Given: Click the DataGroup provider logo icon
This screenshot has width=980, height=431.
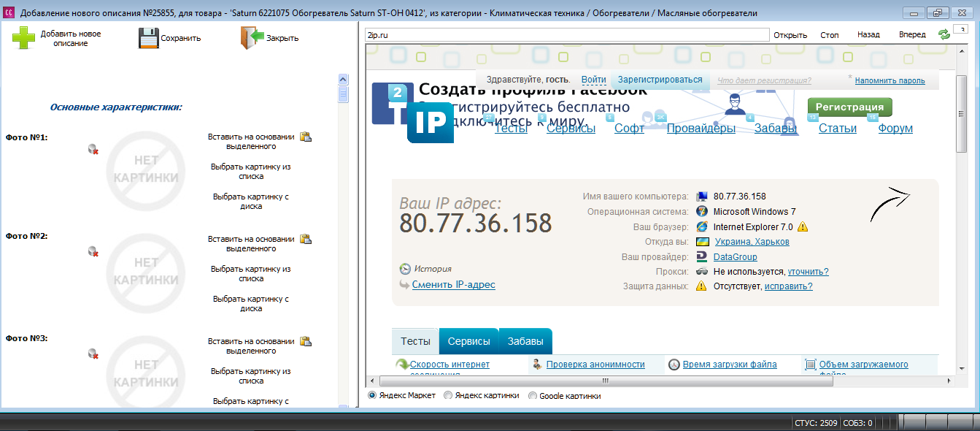Looking at the screenshot, I should pos(702,257).
